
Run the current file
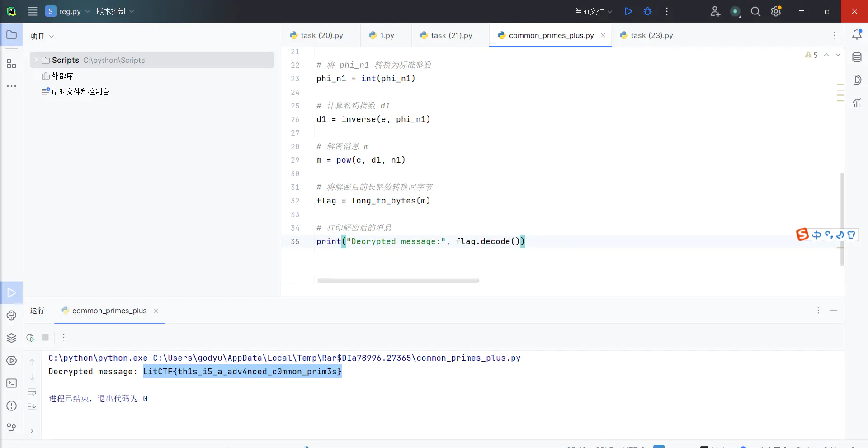point(628,11)
